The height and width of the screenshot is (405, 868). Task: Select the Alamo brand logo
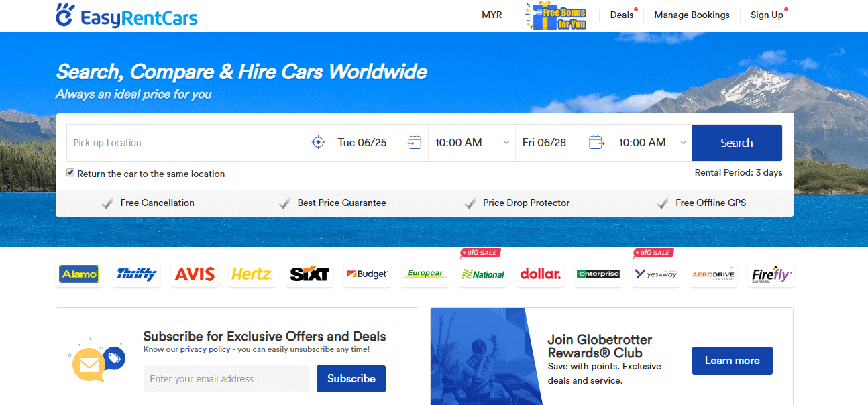[79, 274]
